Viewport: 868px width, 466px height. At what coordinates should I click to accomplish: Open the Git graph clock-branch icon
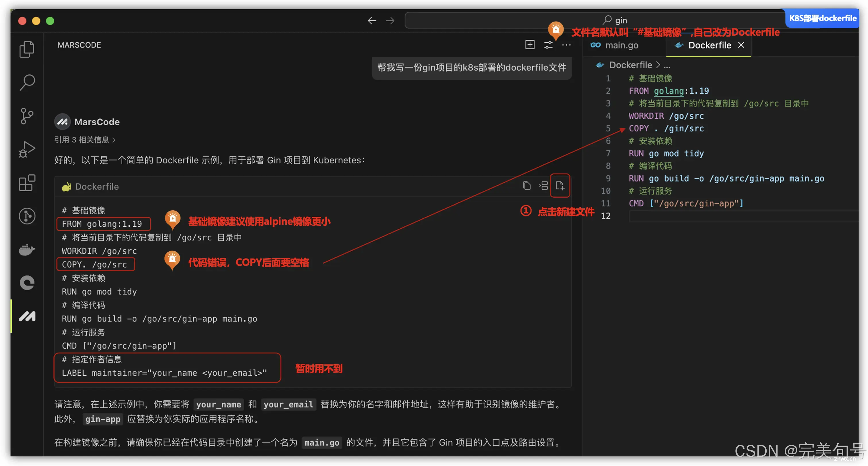(x=27, y=216)
